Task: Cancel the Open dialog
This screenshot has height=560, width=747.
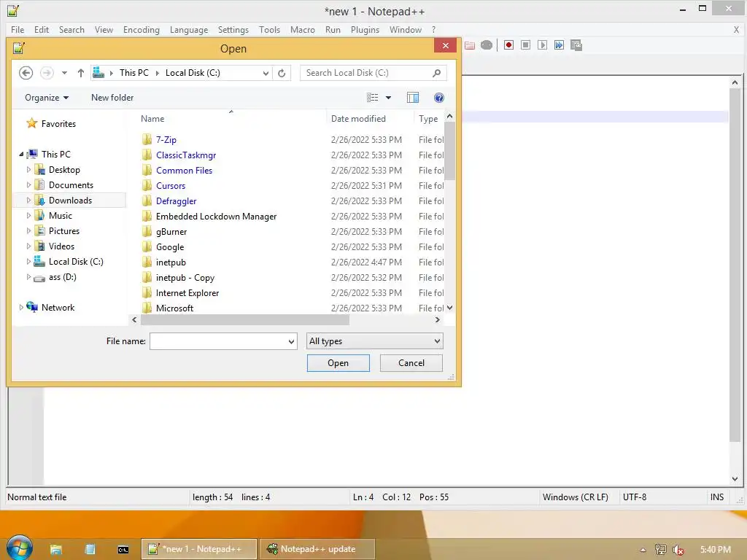Action: click(x=411, y=363)
